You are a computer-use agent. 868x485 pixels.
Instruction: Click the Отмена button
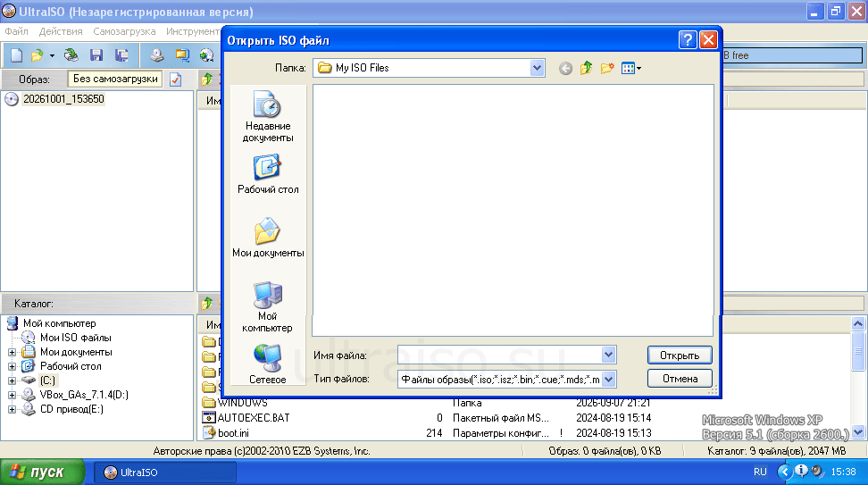point(680,379)
